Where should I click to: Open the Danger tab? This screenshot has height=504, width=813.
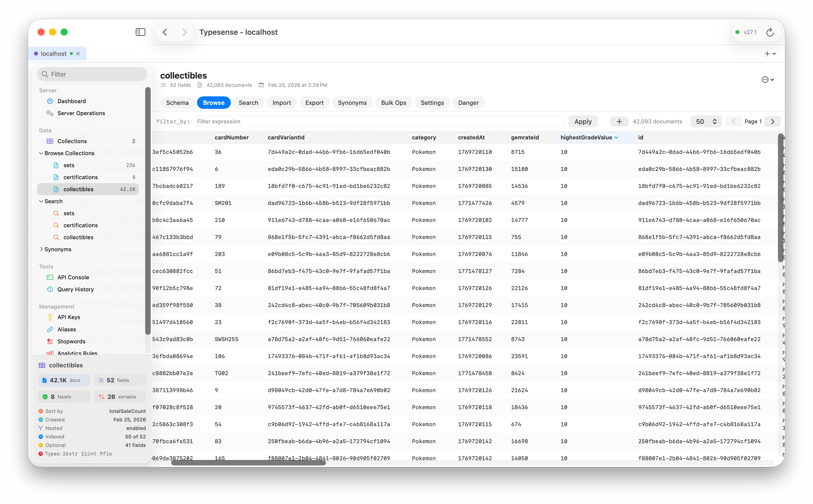tap(468, 103)
